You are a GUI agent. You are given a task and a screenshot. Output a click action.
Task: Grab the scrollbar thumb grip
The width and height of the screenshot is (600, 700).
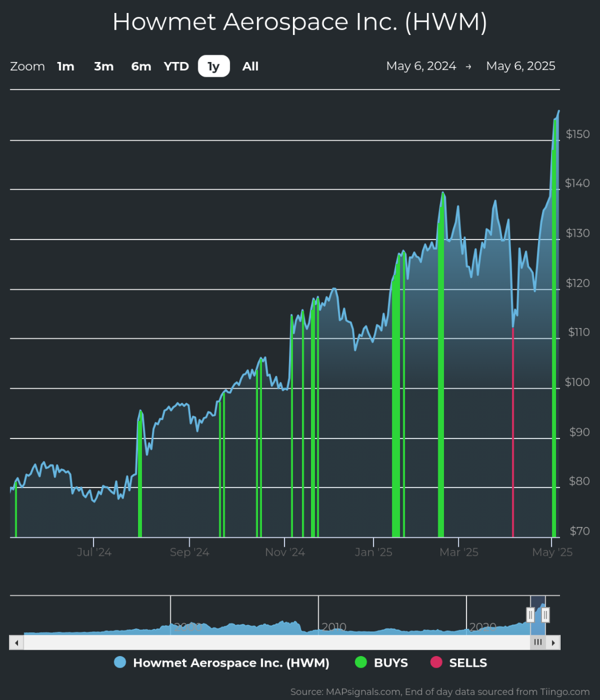pos(538,643)
